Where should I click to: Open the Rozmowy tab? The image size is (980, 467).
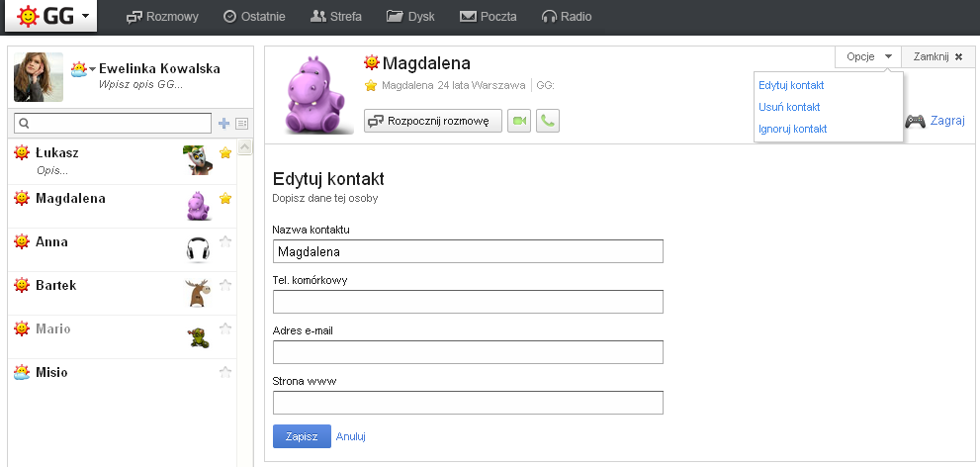coord(162,17)
